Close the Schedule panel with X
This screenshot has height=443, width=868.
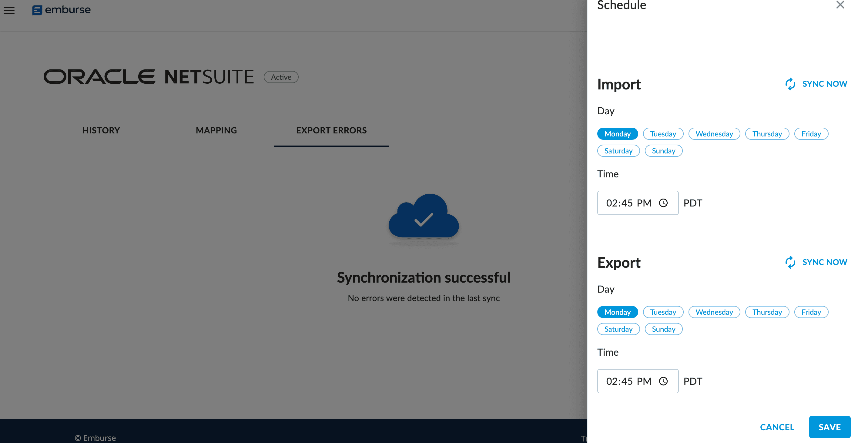(x=840, y=5)
